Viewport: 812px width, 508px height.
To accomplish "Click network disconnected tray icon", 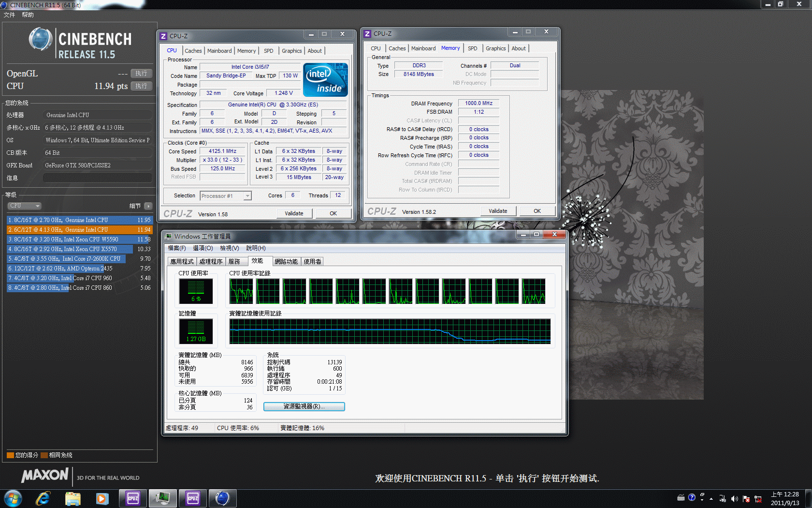I will point(758,498).
